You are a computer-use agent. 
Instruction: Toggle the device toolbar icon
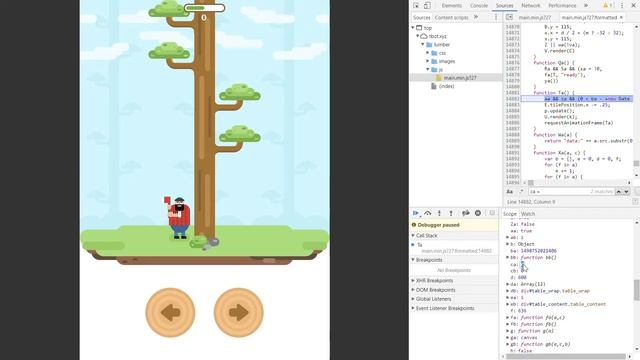click(x=427, y=5)
